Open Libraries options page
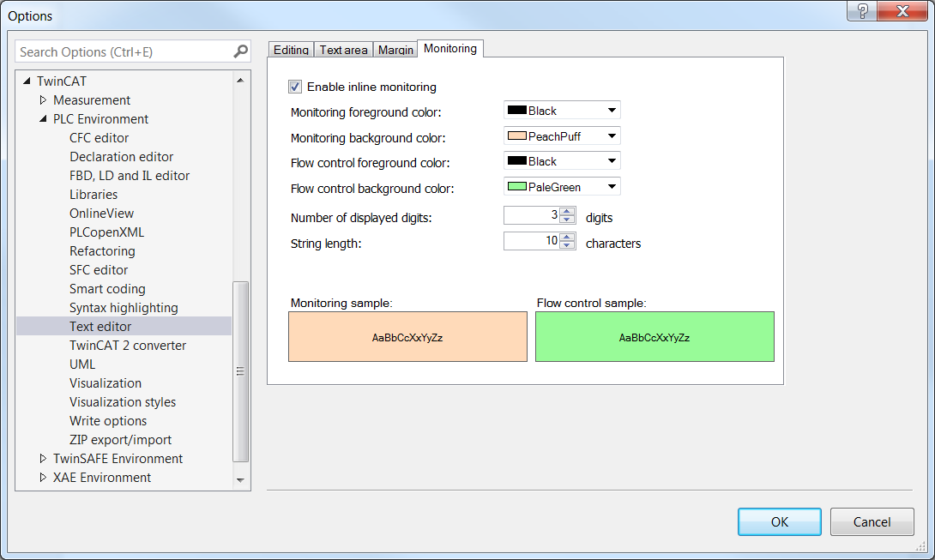935x560 pixels. [93, 195]
